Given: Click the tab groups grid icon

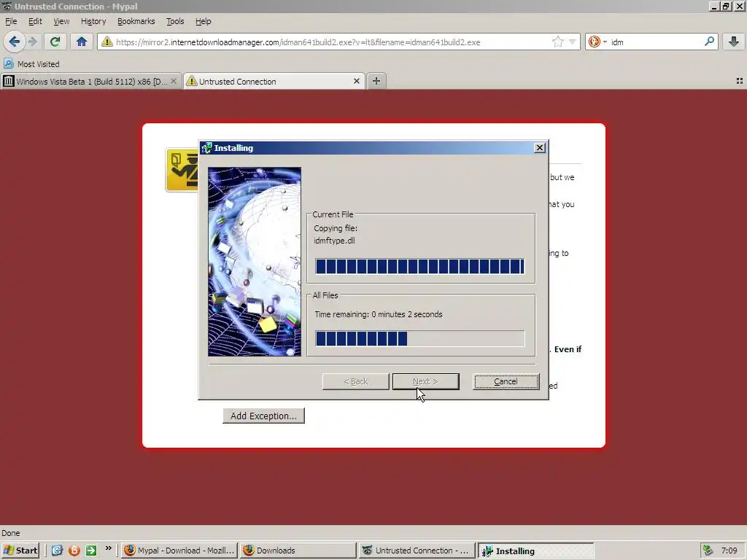Looking at the screenshot, I should 740,82.
